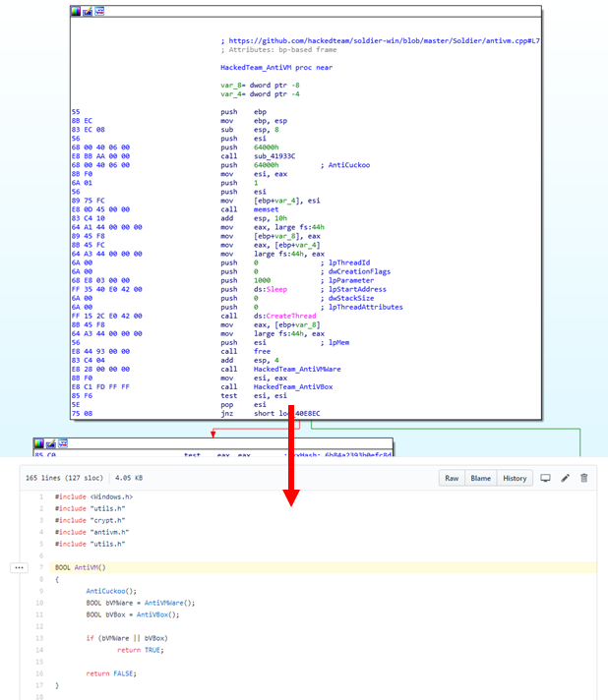View the file History
Image resolution: width=608 pixels, height=700 pixels.
pyautogui.click(x=515, y=478)
